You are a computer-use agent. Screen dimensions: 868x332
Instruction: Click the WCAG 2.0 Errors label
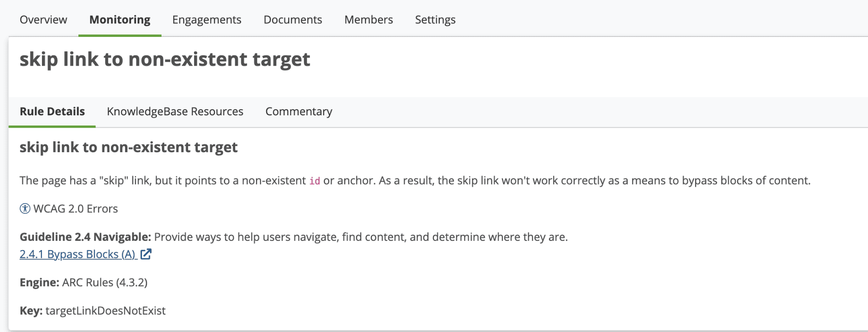(x=75, y=209)
